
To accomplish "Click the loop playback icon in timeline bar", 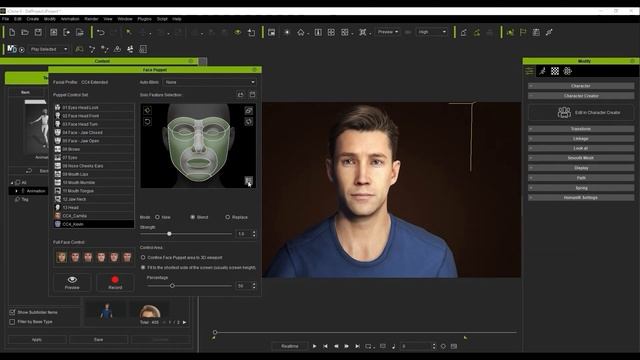I will 369,346.
